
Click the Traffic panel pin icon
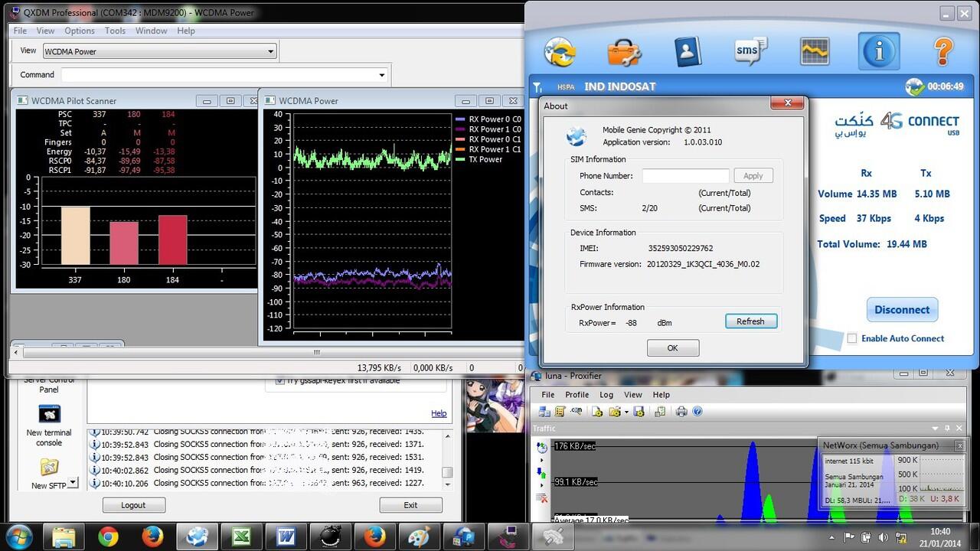[x=948, y=429]
